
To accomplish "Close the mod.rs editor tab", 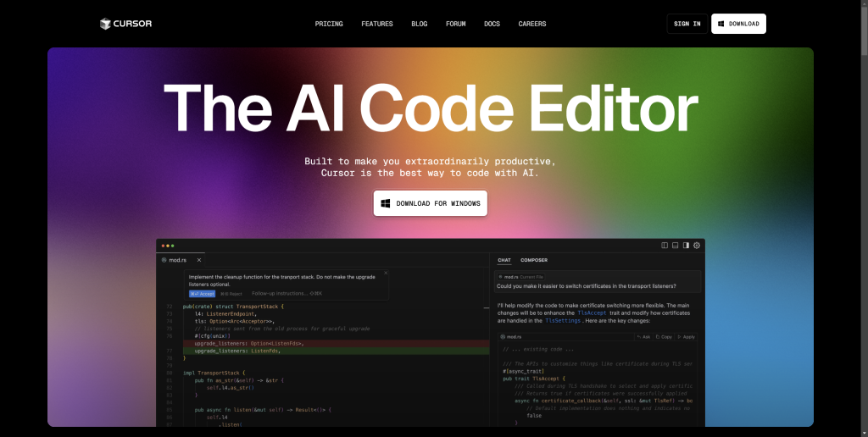I will tap(198, 260).
